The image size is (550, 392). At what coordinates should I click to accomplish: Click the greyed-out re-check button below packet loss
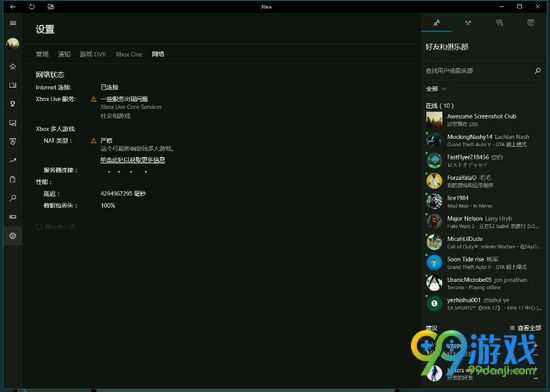tap(55, 227)
